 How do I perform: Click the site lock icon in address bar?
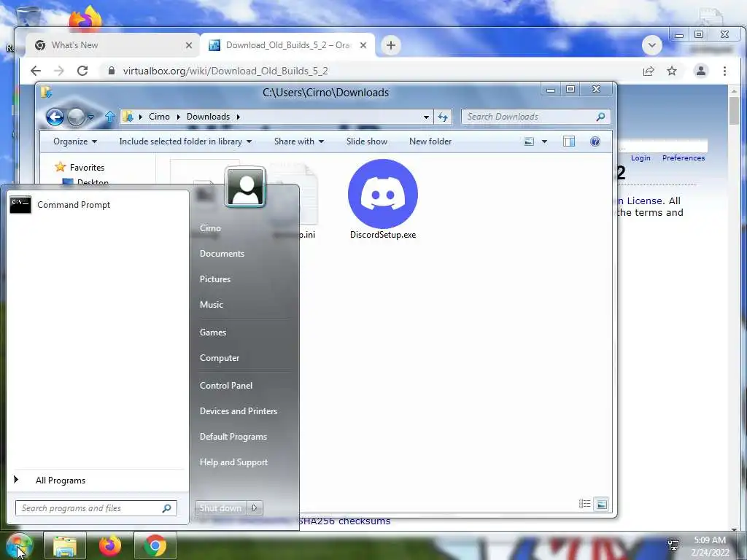pyautogui.click(x=112, y=71)
